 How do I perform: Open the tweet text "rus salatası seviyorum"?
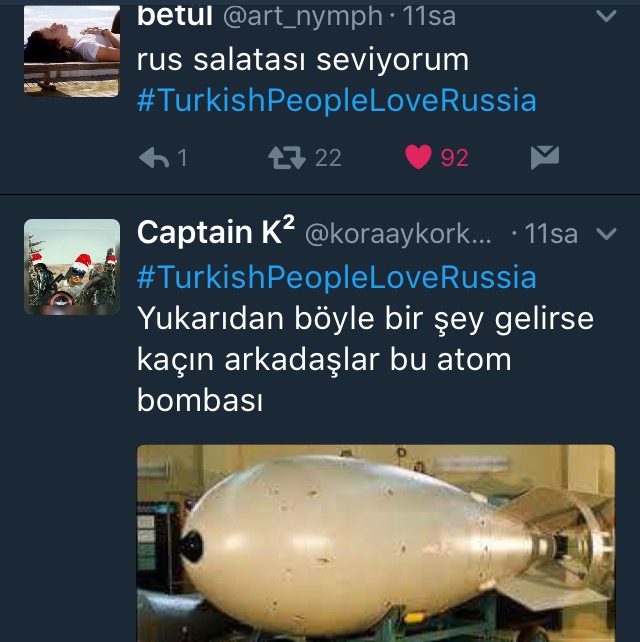click(303, 60)
